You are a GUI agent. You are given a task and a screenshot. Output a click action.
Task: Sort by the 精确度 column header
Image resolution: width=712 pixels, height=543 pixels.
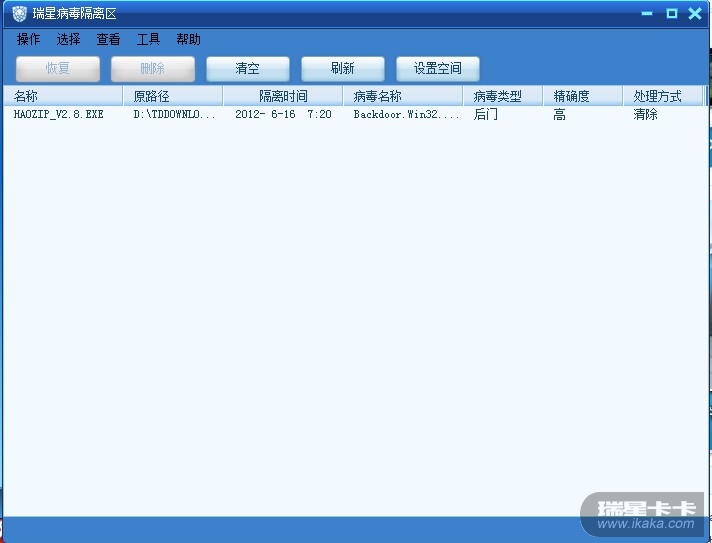click(x=583, y=96)
